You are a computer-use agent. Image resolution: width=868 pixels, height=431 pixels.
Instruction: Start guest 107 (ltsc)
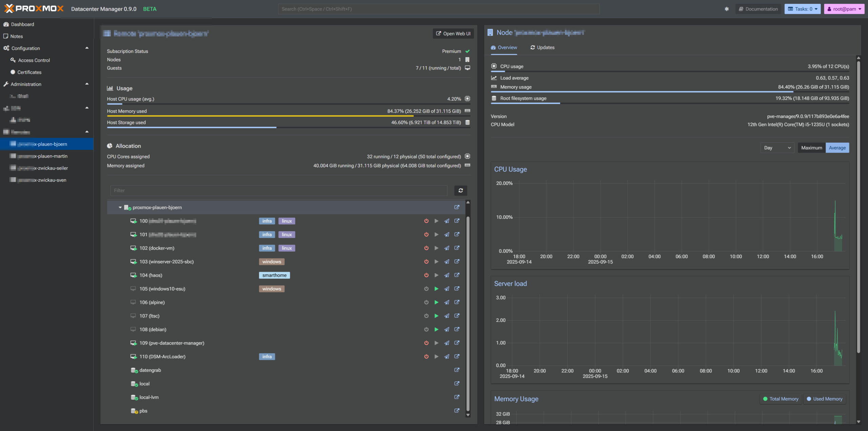click(x=436, y=316)
